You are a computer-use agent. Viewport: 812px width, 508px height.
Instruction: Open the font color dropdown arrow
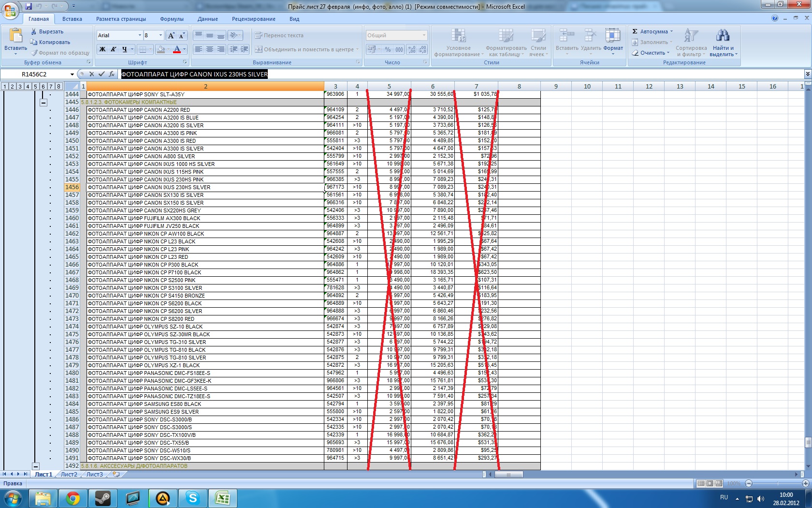pyautogui.click(x=184, y=49)
